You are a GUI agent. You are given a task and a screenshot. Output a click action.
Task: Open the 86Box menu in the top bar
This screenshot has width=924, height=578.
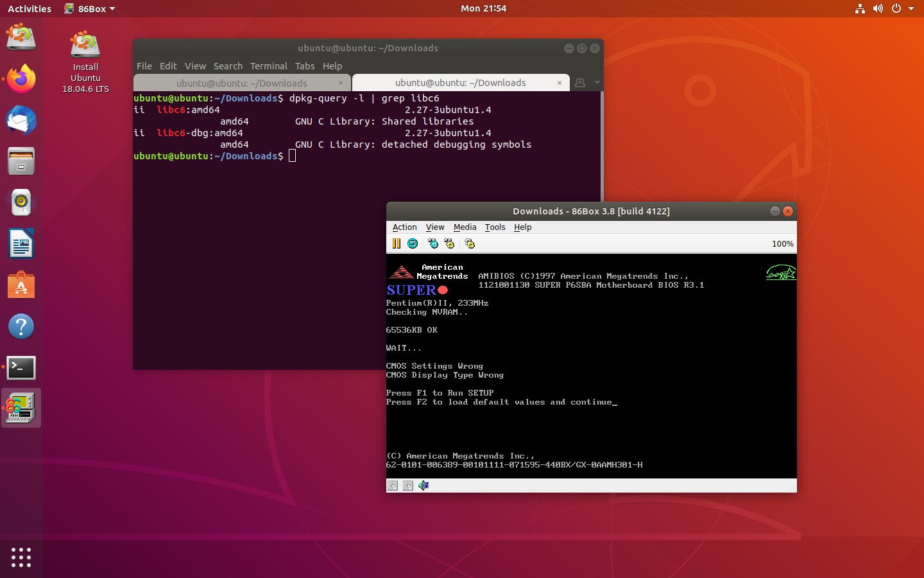pos(89,8)
